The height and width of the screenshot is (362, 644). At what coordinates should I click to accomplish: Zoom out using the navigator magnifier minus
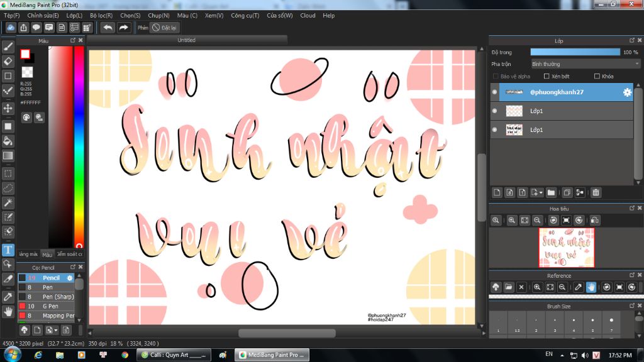537,221
